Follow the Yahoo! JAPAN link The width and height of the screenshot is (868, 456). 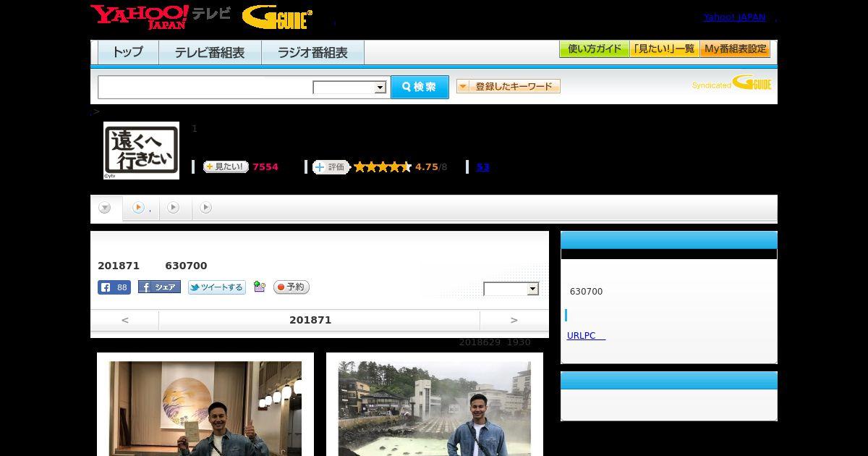[734, 17]
